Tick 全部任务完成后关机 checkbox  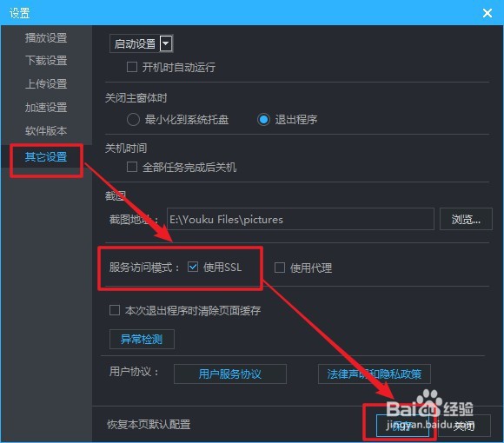132,167
